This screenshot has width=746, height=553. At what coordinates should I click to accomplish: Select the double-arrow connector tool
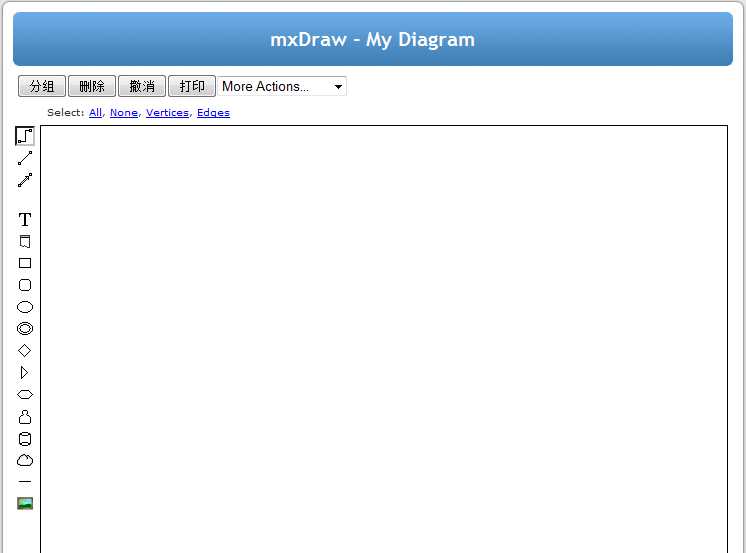point(25,180)
